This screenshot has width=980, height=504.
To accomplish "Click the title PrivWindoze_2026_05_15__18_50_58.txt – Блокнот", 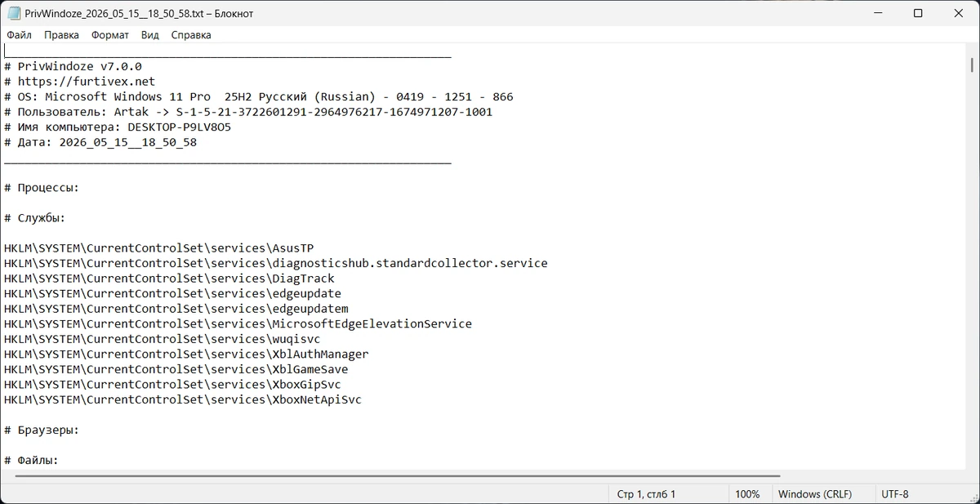I will pyautogui.click(x=140, y=14).
